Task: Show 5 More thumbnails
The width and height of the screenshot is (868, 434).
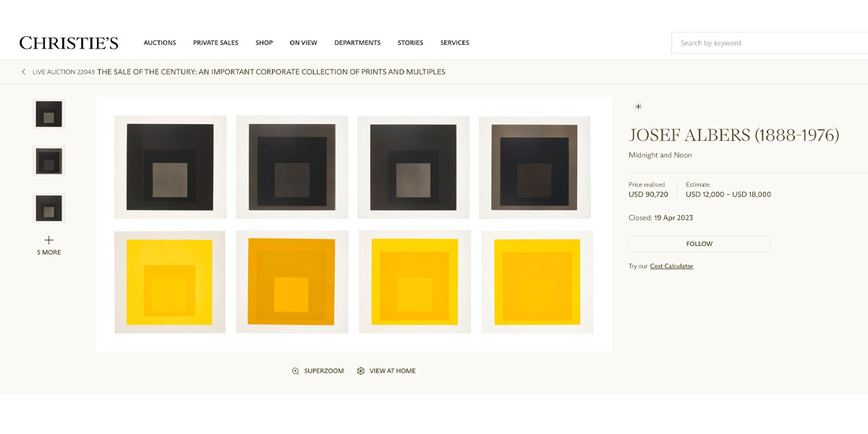Action: point(49,252)
